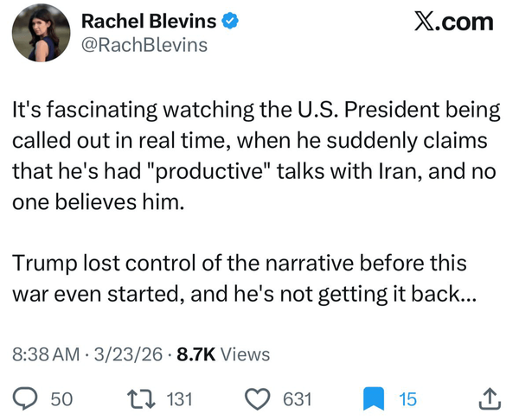
Task: Click the reply speech bubble icon
Action: (25, 399)
